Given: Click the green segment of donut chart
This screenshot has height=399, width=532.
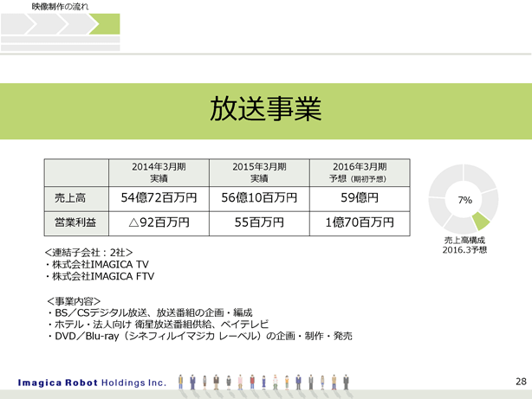Looking at the screenshot, I should 481,221.
